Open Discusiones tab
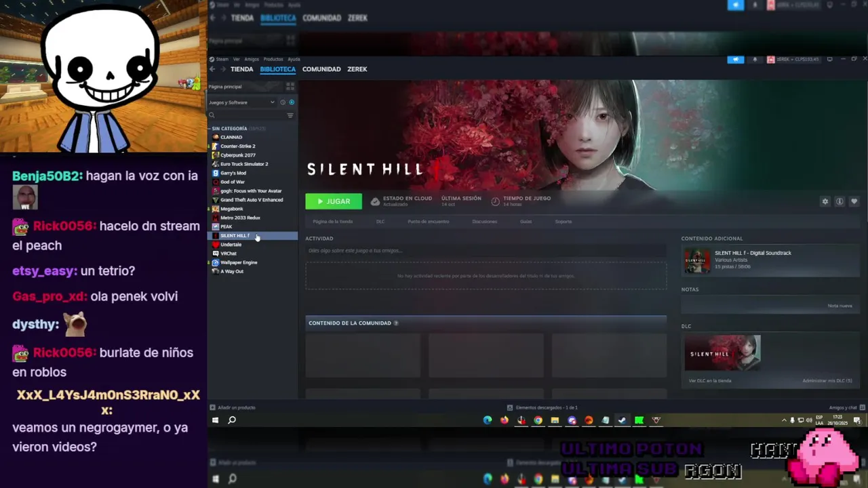The height and width of the screenshot is (488, 868). [x=484, y=222]
